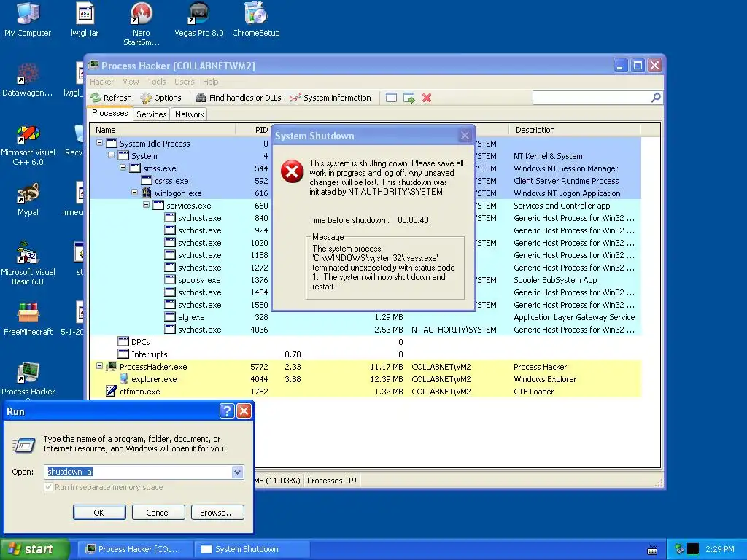This screenshot has height=560, width=747.
Task: Sort by the Name column header
Action: coord(163,130)
